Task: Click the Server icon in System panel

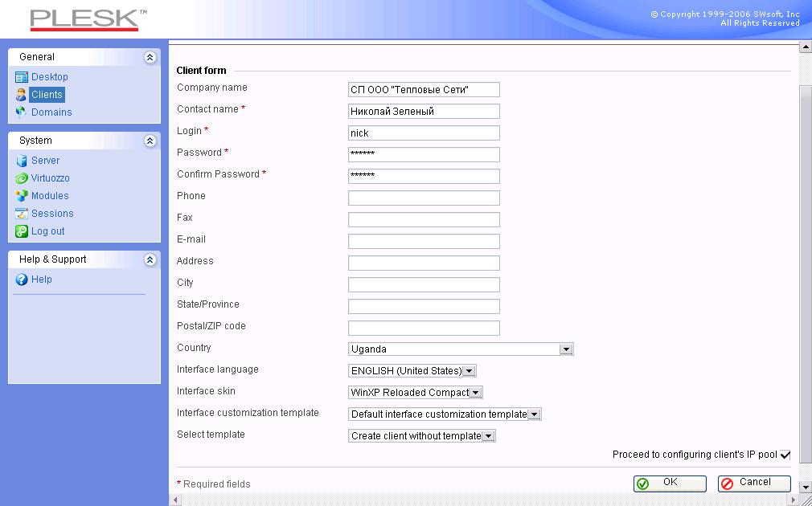Action: point(22,161)
